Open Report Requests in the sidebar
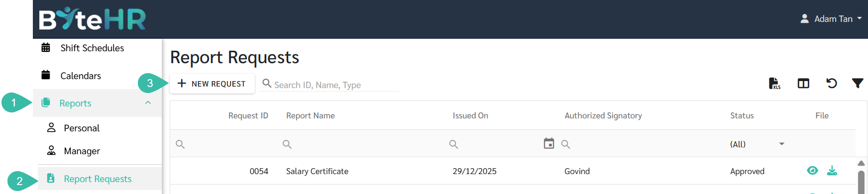The image size is (868, 194). click(98, 179)
